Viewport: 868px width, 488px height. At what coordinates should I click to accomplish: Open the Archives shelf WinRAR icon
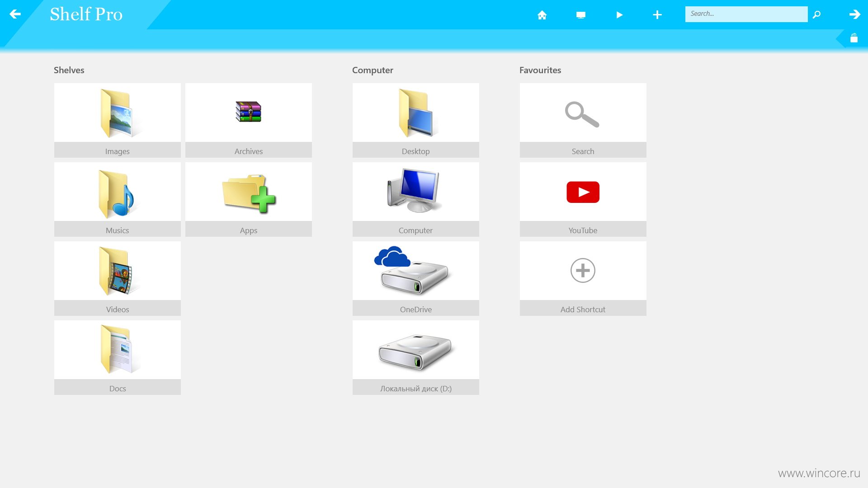tap(248, 112)
